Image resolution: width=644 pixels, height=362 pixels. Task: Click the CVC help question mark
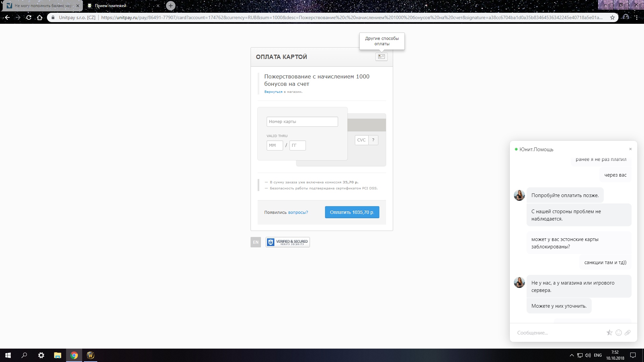tap(373, 140)
